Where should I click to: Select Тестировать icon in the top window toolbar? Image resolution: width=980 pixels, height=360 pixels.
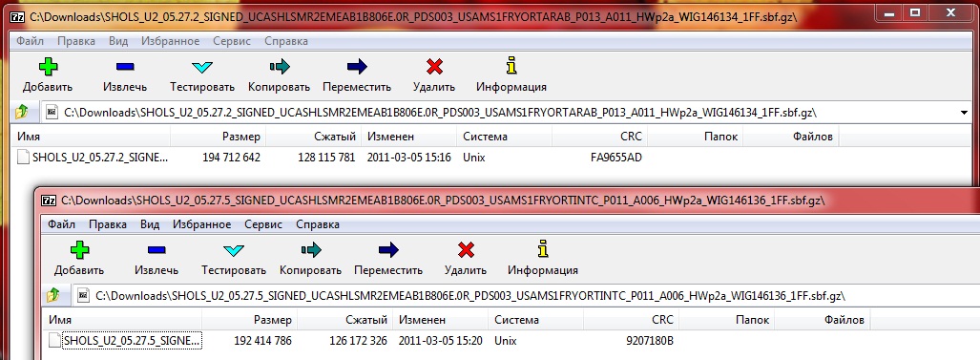click(x=202, y=67)
